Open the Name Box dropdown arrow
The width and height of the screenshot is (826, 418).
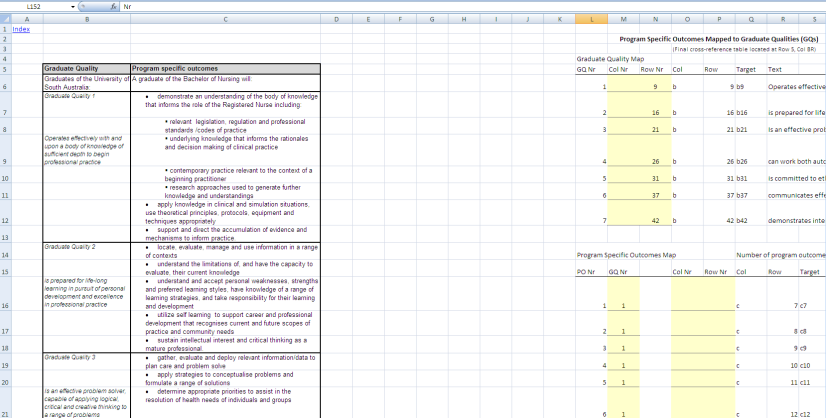pos(73,7)
